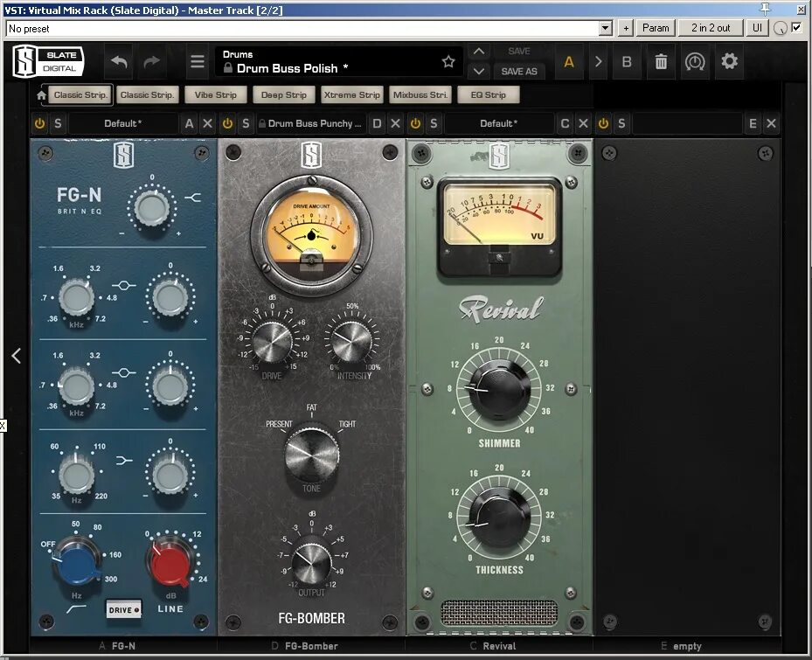Open the hamburger preset menu

[x=196, y=61]
